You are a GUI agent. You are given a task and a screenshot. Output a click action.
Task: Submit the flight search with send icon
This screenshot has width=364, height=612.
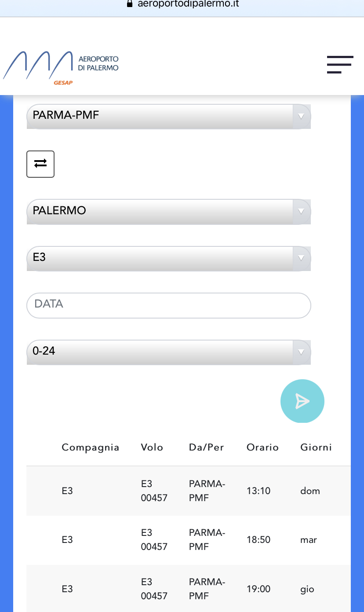click(302, 401)
